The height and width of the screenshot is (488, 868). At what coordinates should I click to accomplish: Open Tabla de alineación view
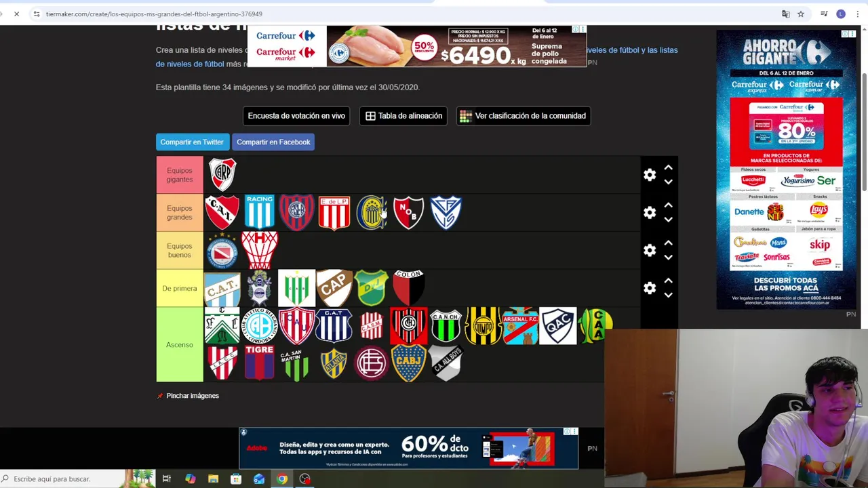pyautogui.click(x=403, y=116)
